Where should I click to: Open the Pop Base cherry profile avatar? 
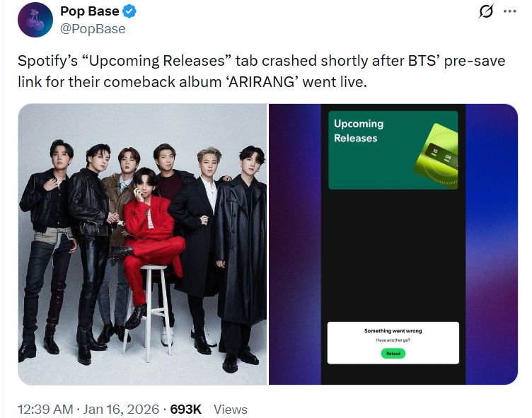click(x=35, y=20)
